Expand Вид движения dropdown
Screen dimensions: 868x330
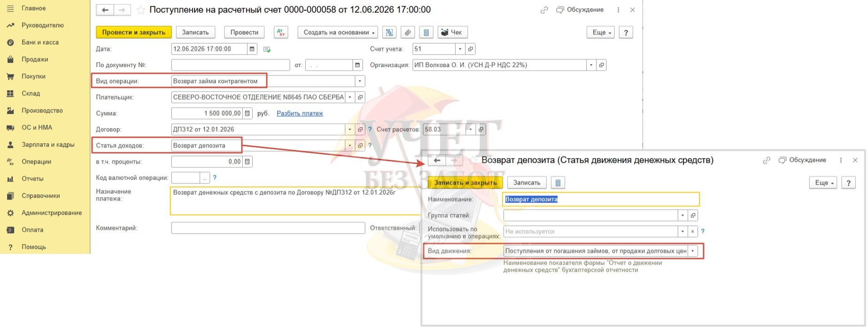[692, 251]
